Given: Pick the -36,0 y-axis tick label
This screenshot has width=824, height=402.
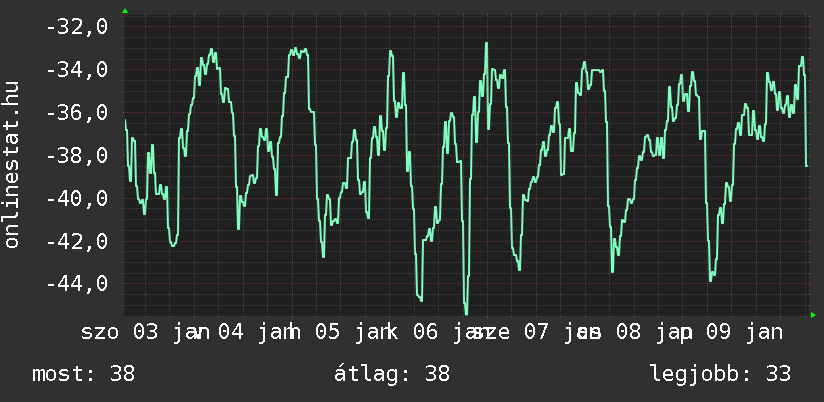Looking at the screenshot, I should pos(78,113).
